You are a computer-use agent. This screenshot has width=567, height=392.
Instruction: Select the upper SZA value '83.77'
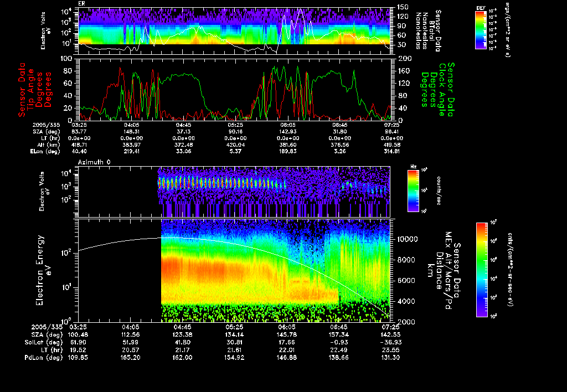click(x=80, y=132)
